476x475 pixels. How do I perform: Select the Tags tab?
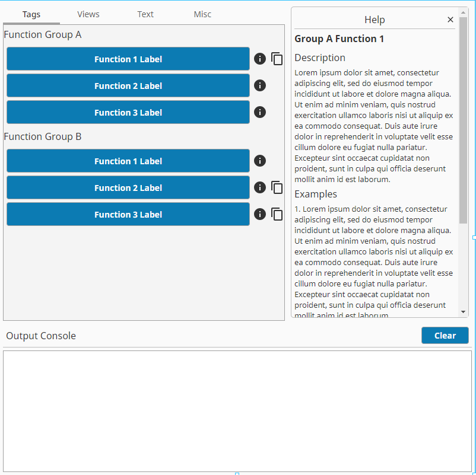point(31,14)
